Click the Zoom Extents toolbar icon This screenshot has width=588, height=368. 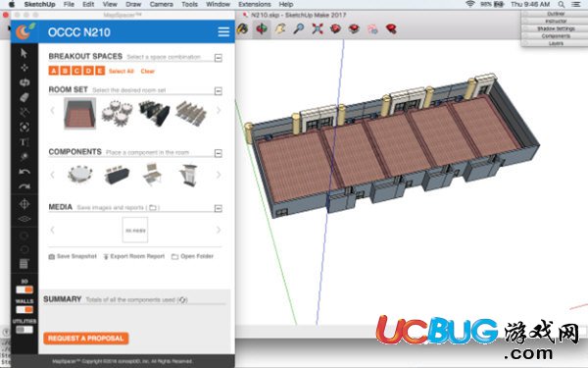318,28
